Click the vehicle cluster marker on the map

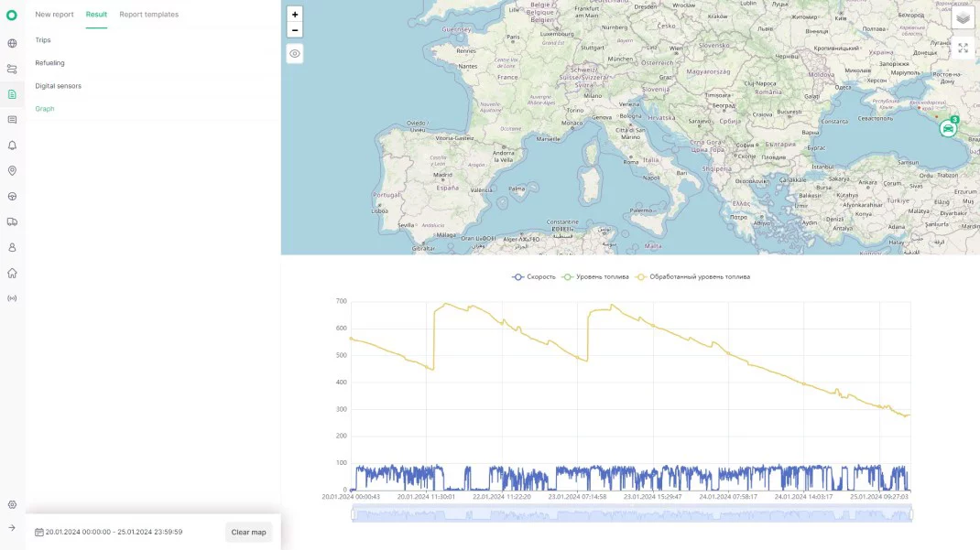[x=949, y=128]
